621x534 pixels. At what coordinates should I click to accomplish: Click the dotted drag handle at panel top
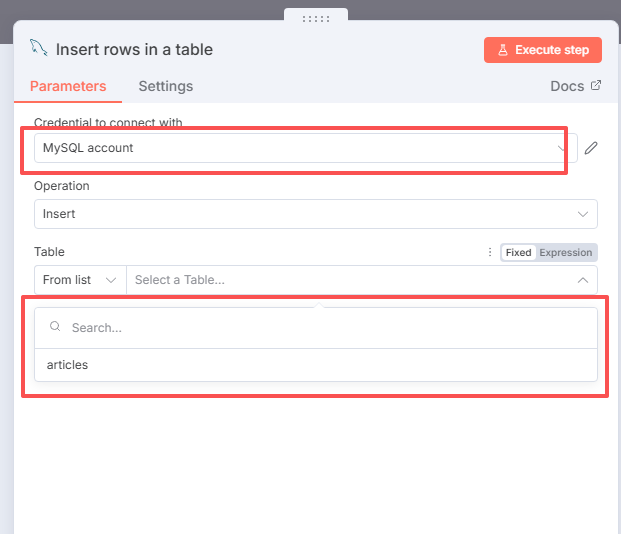pyautogui.click(x=316, y=19)
